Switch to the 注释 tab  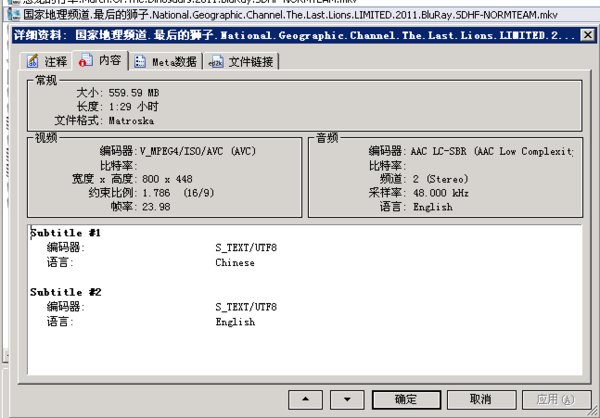click(46, 61)
